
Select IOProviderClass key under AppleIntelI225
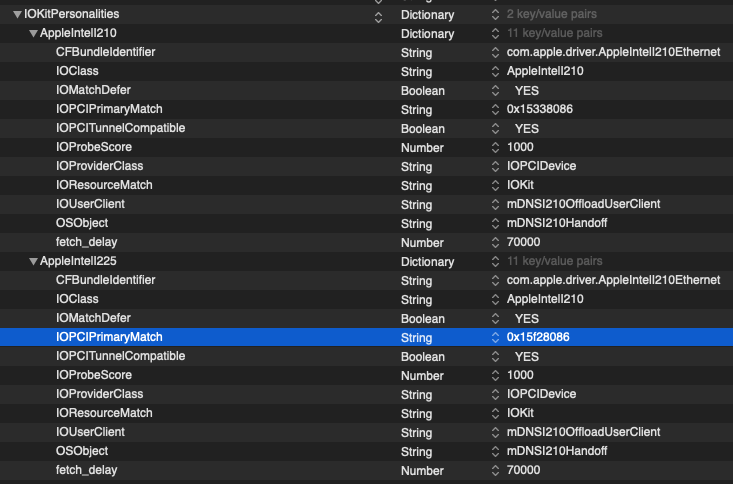click(x=99, y=394)
